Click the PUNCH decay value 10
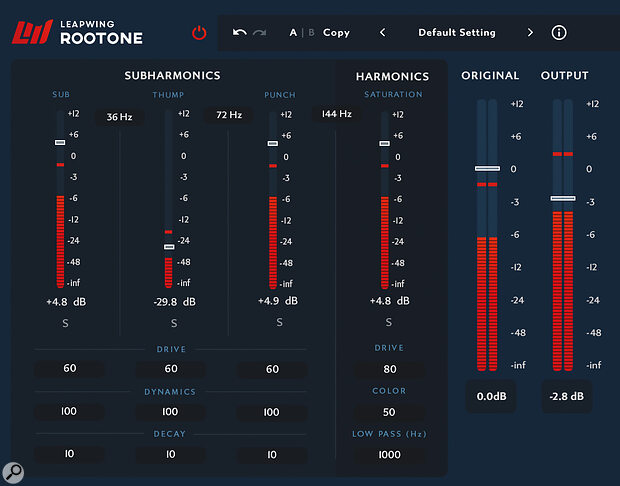 coord(272,455)
